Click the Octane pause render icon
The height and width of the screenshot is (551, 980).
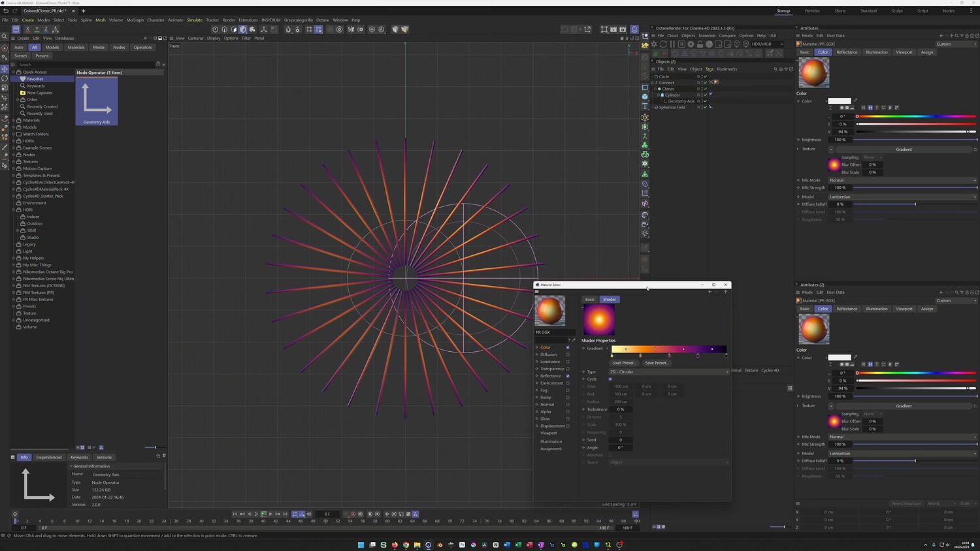672,44
